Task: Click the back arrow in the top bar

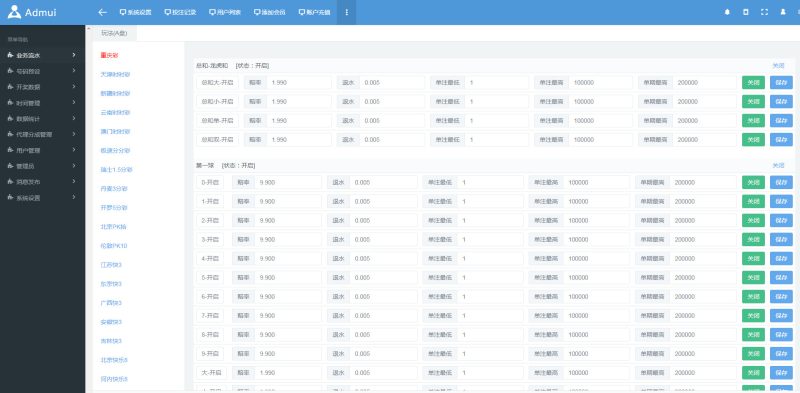Action: coord(103,12)
